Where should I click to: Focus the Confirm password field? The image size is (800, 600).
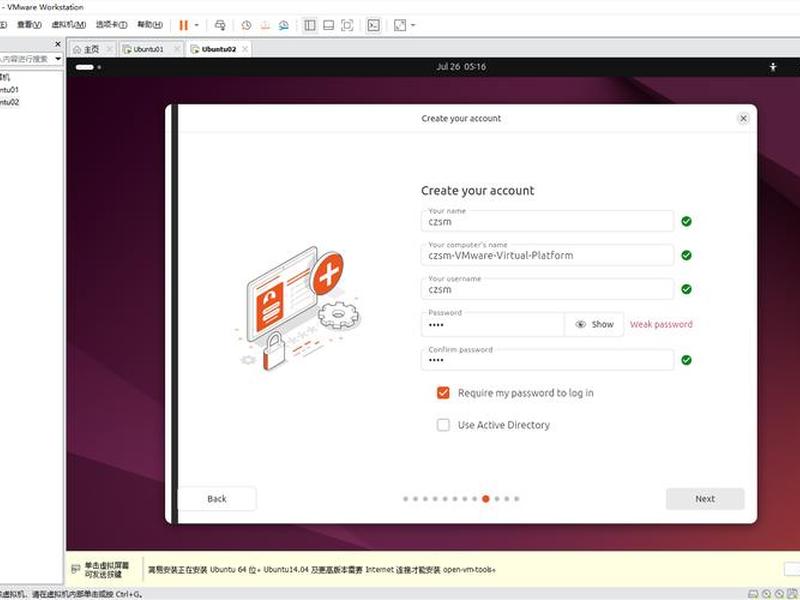547,360
